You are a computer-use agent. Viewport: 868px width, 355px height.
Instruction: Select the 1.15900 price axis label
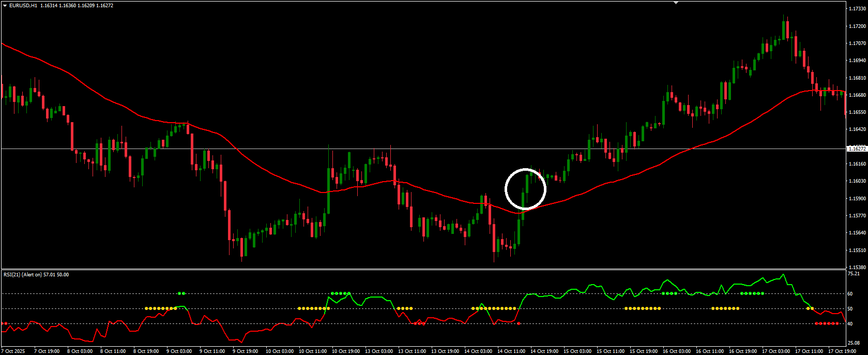click(x=857, y=199)
